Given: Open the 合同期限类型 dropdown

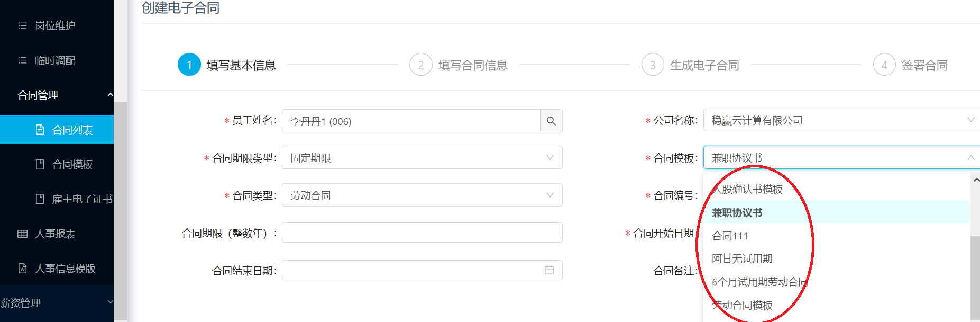Looking at the screenshot, I should click(422, 158).
